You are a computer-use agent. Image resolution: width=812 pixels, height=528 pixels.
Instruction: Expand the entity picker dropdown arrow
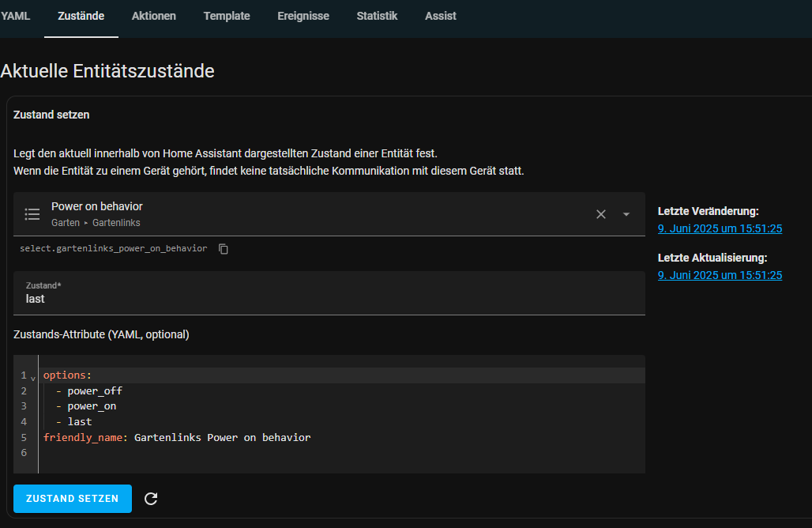pos(626,214)
